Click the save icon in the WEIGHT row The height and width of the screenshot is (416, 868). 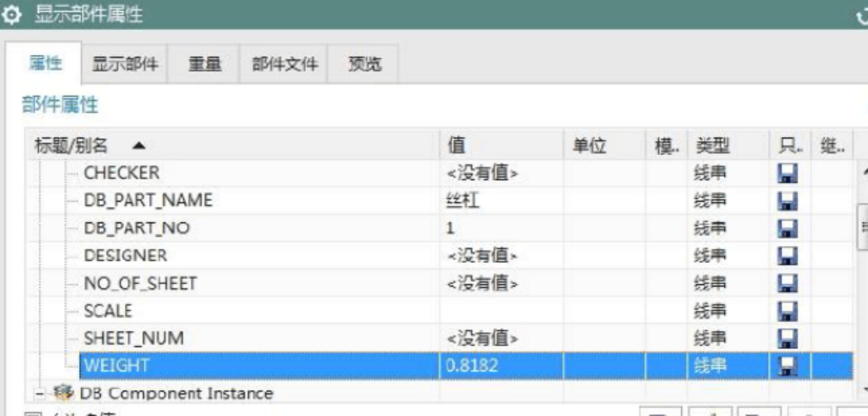[785, 366]
